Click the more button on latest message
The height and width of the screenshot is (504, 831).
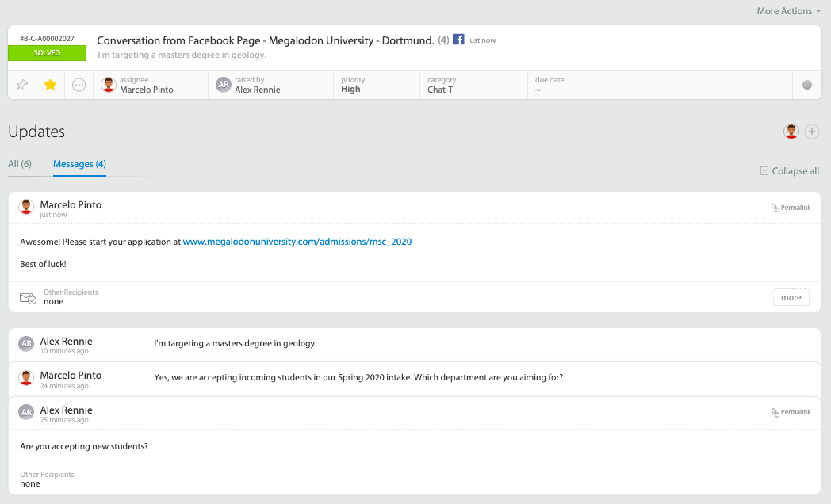tap(791, 297)
